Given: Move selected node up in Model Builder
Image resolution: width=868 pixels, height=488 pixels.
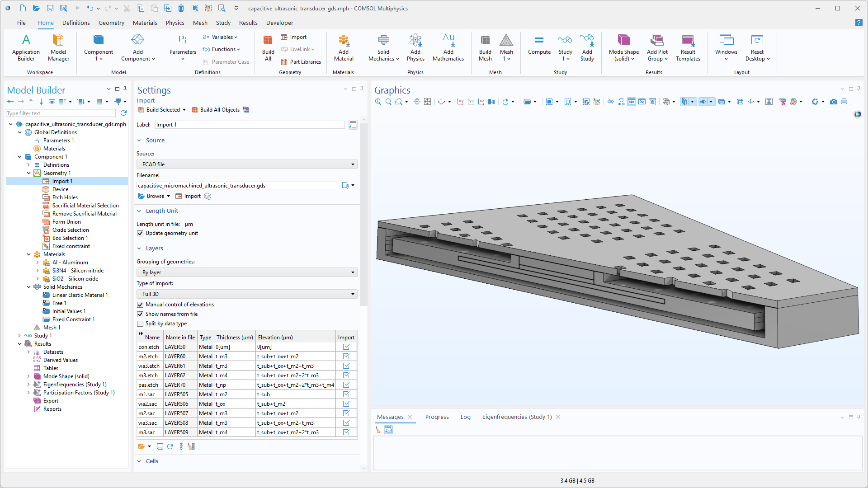Looking at the screenshot, I should [x=31, y=102].
